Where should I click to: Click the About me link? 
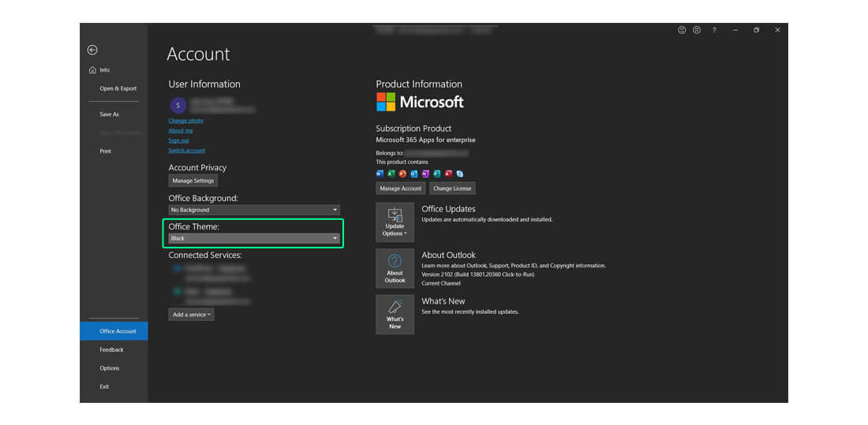pyautogui.click(x=181, y=131)
